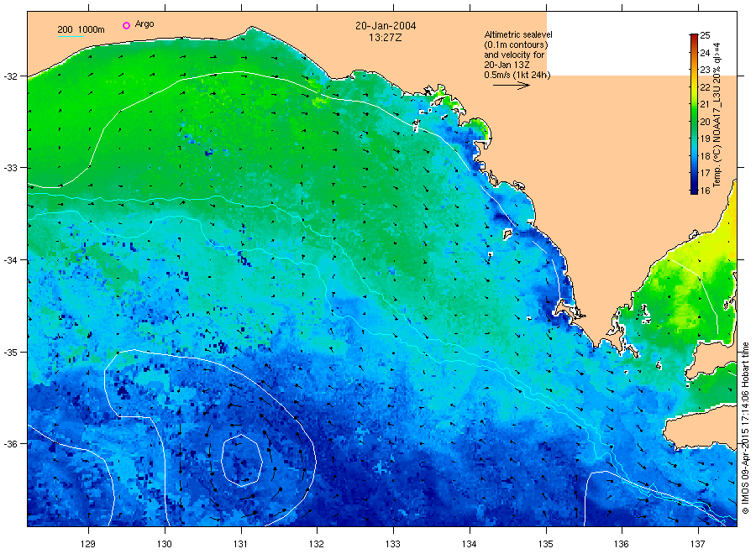Click the '200 1000m' depth contour label
Screen dimensions: 756x554
[x=81, y=29]
